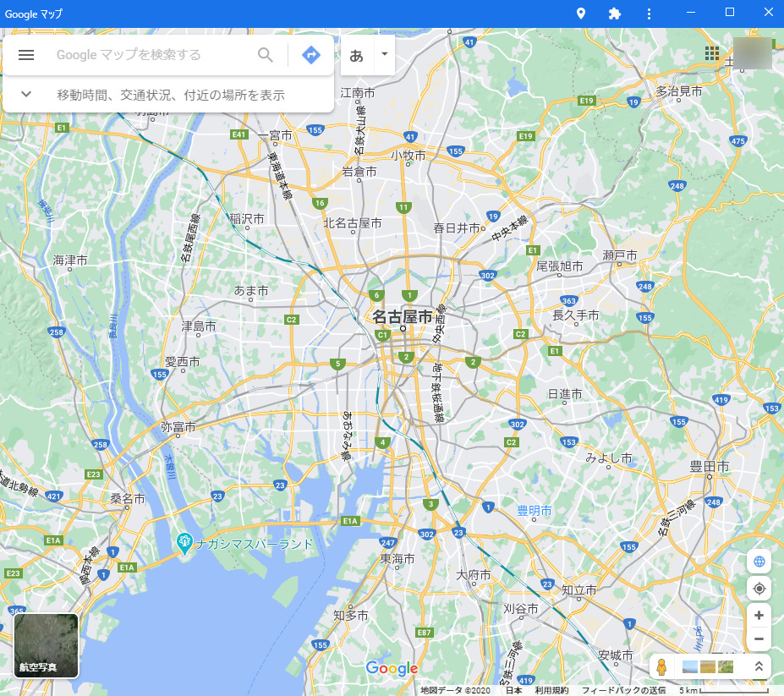
Task: Click the 弥富市 city label
Action: click(x=178, y=426)
